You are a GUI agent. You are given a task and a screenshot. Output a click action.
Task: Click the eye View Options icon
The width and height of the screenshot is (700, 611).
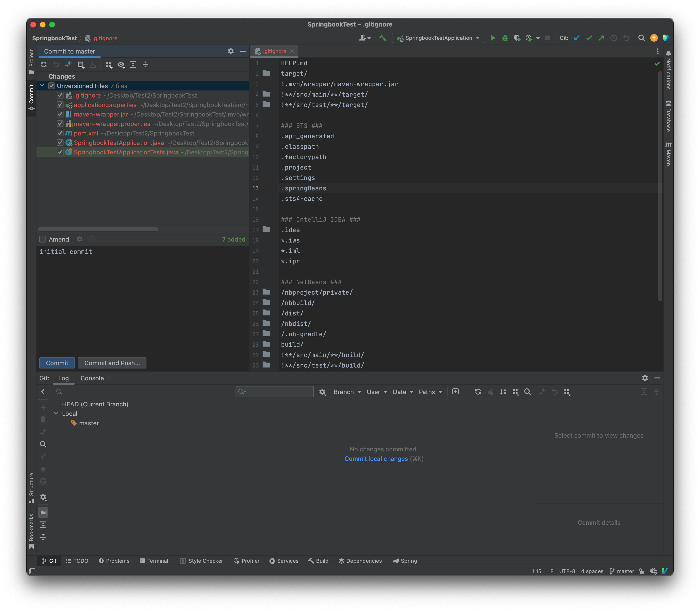click(x=121, y=64)
